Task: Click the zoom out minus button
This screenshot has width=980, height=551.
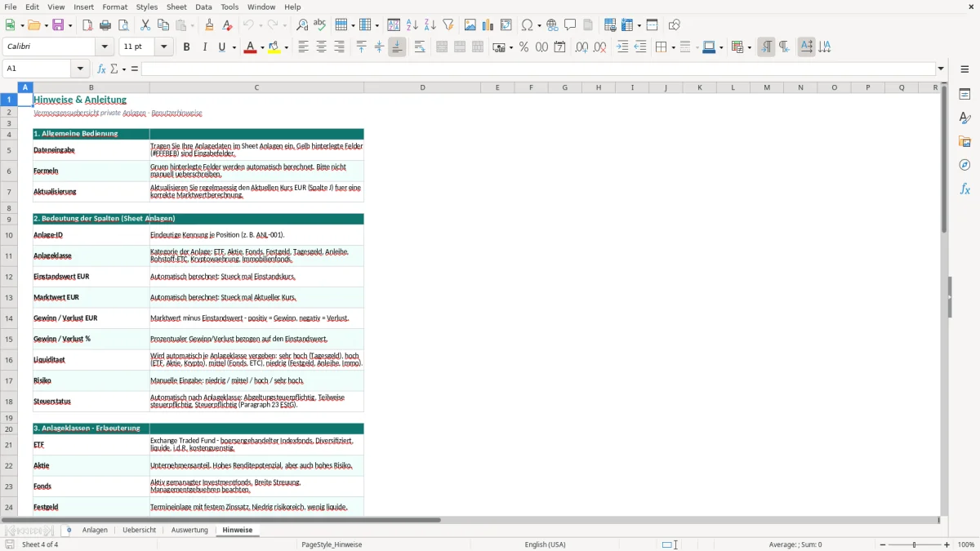Action: click(881, 544)
